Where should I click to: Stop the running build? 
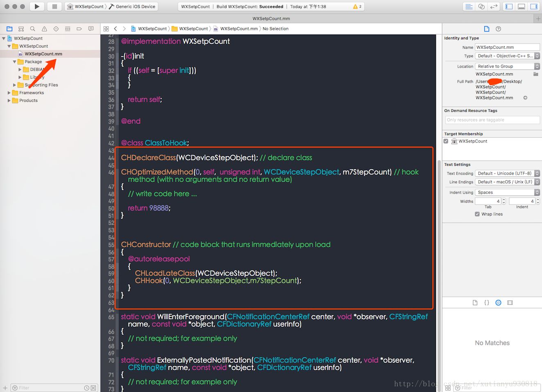pos(54,7)
